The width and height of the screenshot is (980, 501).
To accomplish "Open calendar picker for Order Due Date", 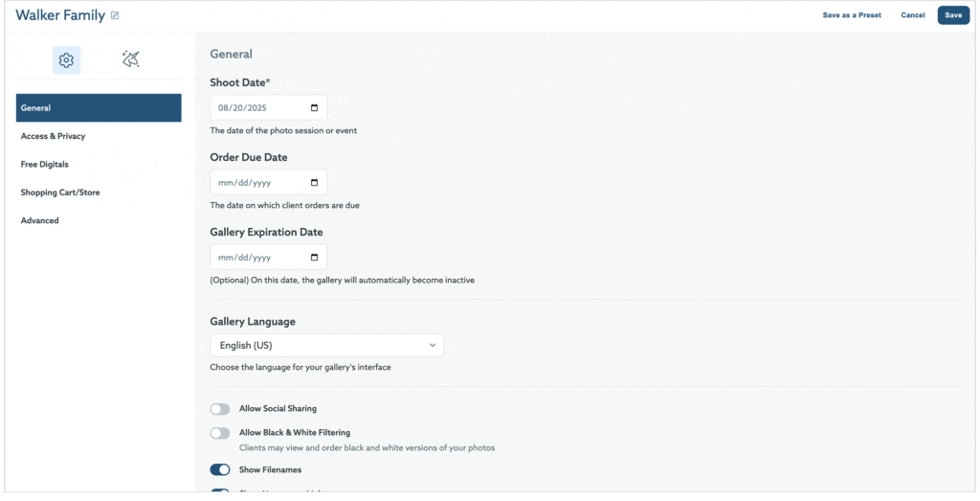I will (315, 182).
